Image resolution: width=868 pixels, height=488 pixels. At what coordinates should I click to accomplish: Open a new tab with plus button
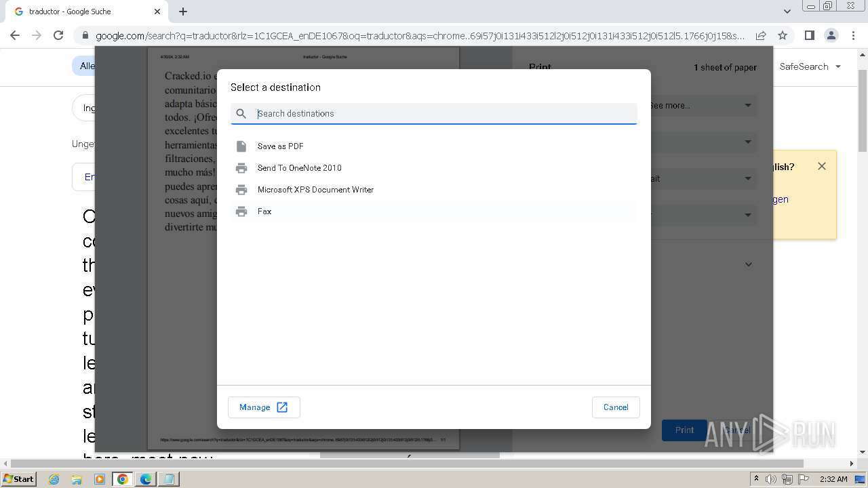183,12
